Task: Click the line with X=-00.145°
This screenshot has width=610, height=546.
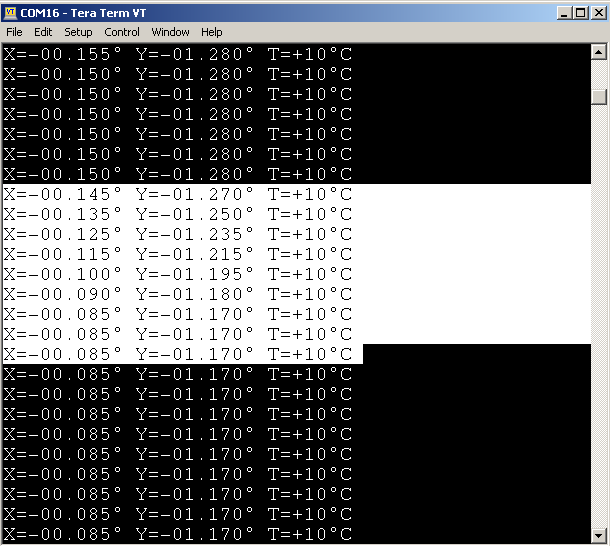Action: (x=178, y=194)
